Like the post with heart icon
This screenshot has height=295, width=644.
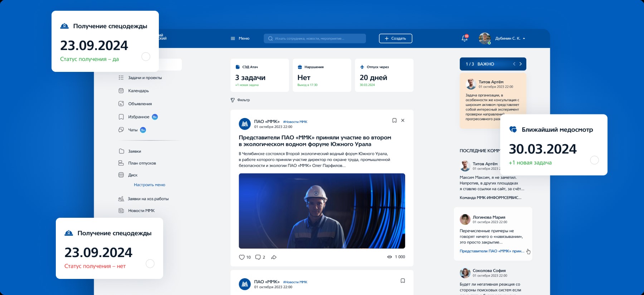242,257
